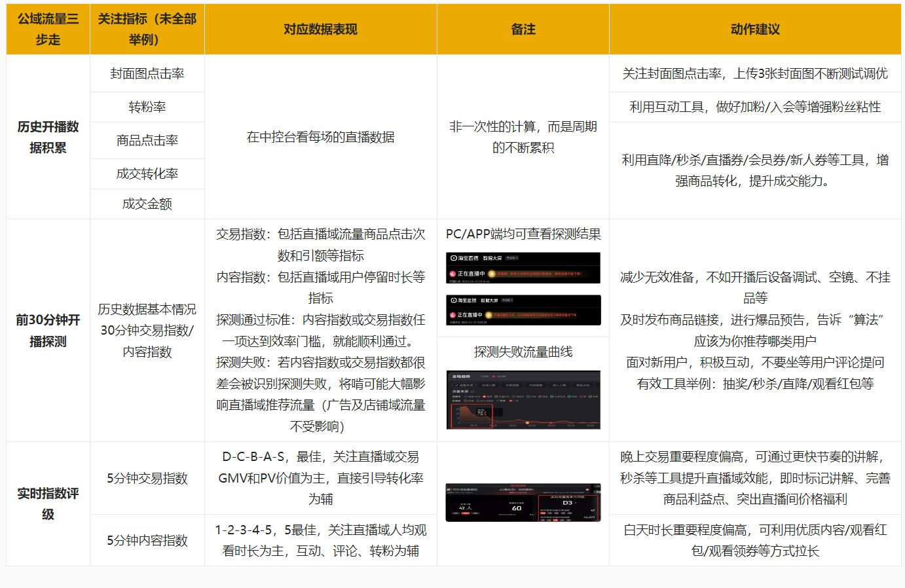Click the highlighted pill under the 42人 metric
905x588 pixels.
467,513
